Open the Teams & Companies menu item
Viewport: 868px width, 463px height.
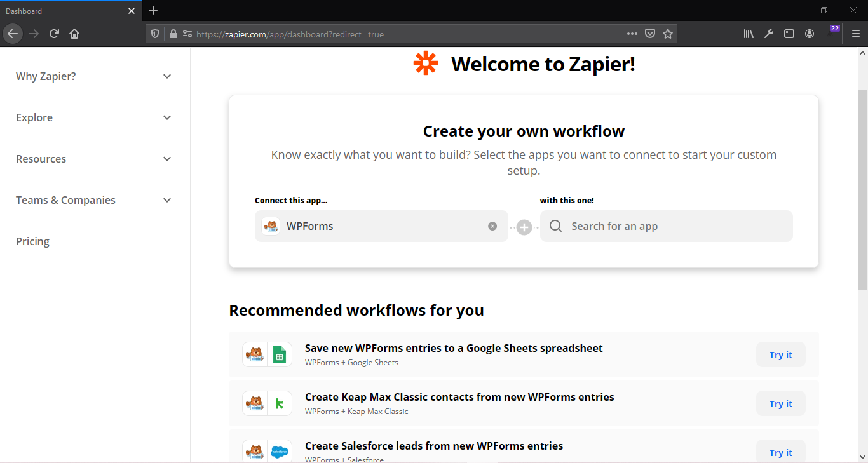click(x=66, y=200)
